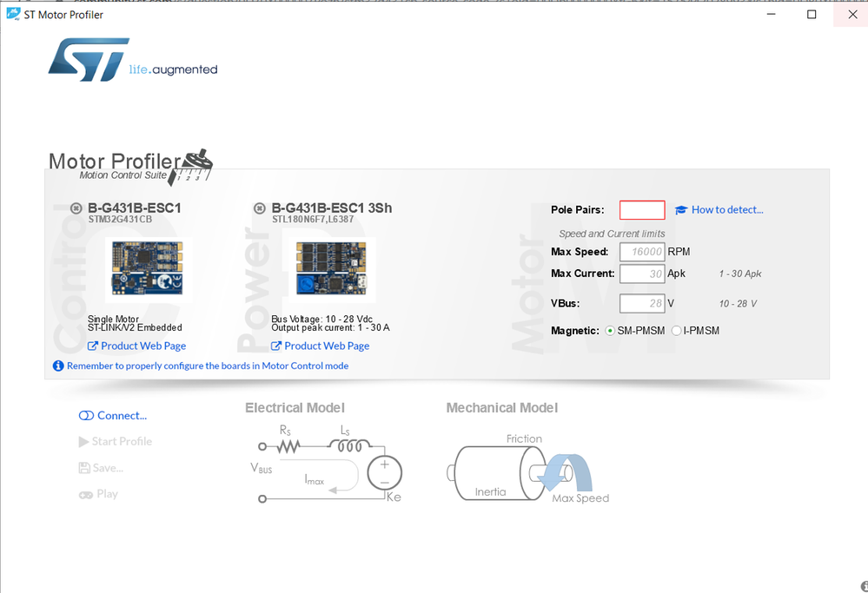
Task: Maximize the ST Motor Profiler window
Action: coord(812,14)
